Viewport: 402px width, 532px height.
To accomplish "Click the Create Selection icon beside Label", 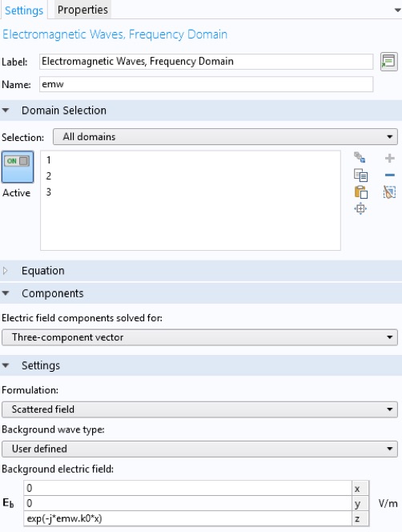I will [388, 62].
